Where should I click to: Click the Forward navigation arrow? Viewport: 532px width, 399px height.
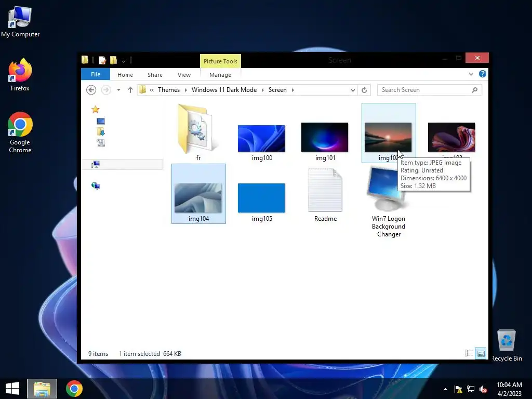tap(106, 90)
